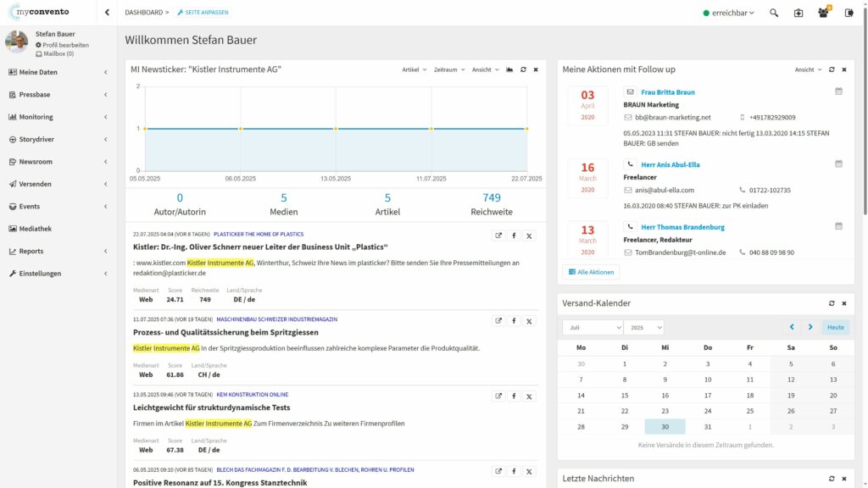Viewport: 868px width, 488px height.
Task: Refresh Meine Aktionen mit Follow up widget
Action: pyautogui.click(x=832, y=69)
